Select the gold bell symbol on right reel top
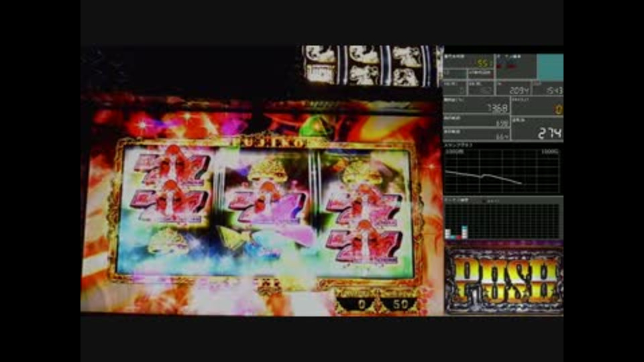The width and height of the screenshot is (644, 362). click(x=362, y=172)
